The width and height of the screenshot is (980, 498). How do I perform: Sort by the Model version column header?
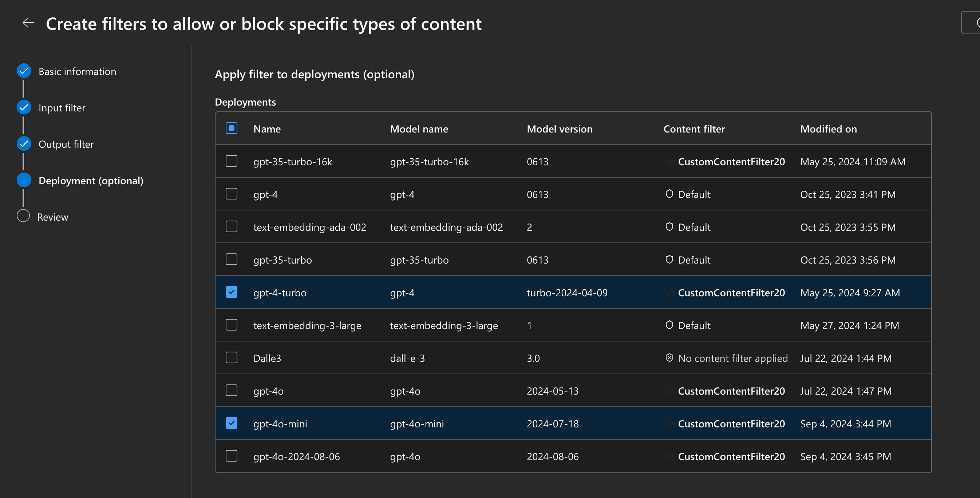tap(559, 129)
